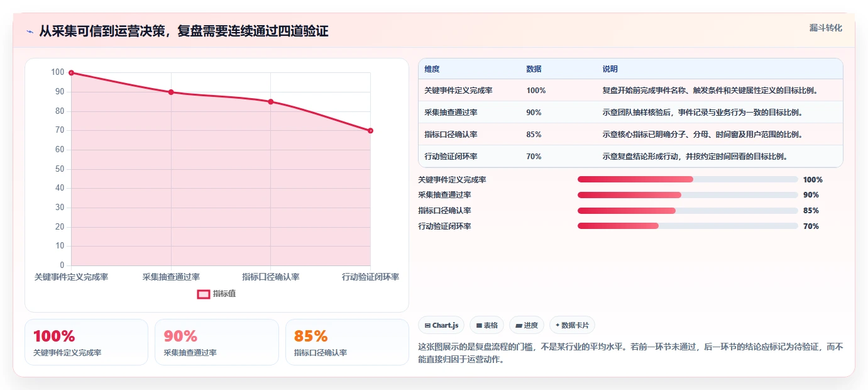The height and width of the screenshot is (390, 868).
Task: Click the 80 tick on the chart y-axis
Action: pyautogui.click(x=60, y=111)
